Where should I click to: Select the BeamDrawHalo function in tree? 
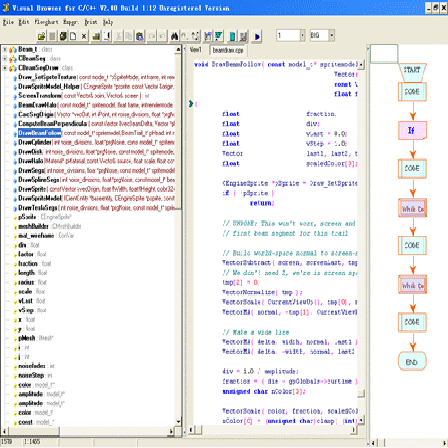[x=37, y=105]
